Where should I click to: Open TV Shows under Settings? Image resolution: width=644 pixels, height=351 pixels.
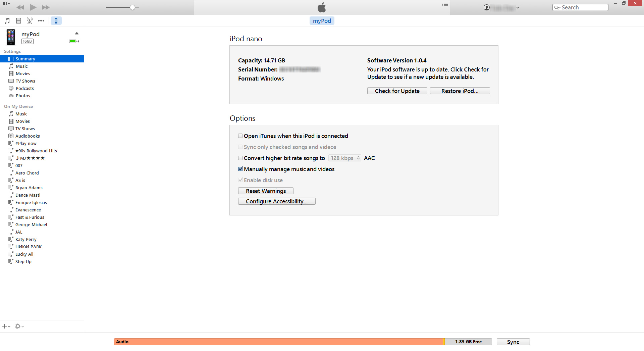click(x=42, y=81)
